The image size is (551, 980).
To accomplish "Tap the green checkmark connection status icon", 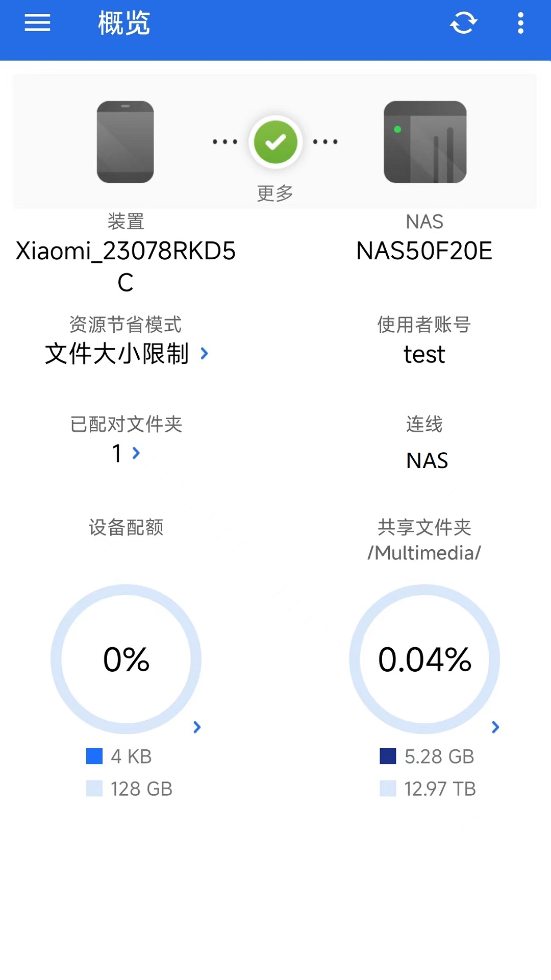I will pyautogui.click(x=275, y=142).
